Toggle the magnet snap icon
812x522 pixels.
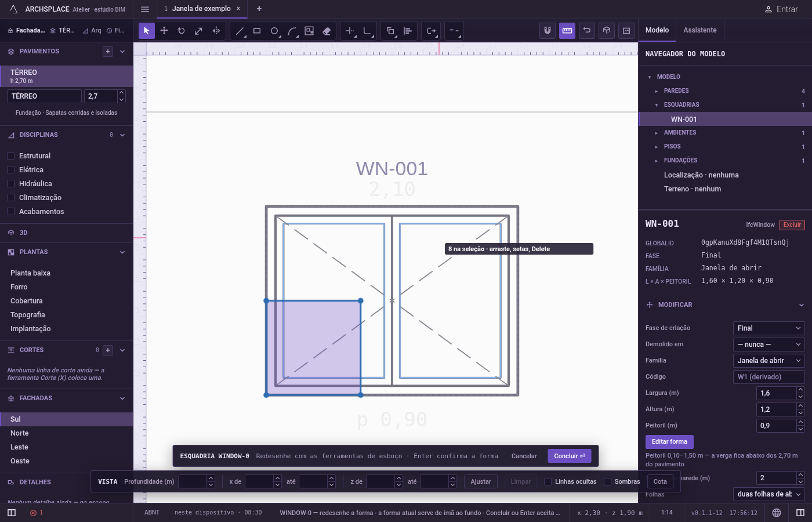[547, 31]
